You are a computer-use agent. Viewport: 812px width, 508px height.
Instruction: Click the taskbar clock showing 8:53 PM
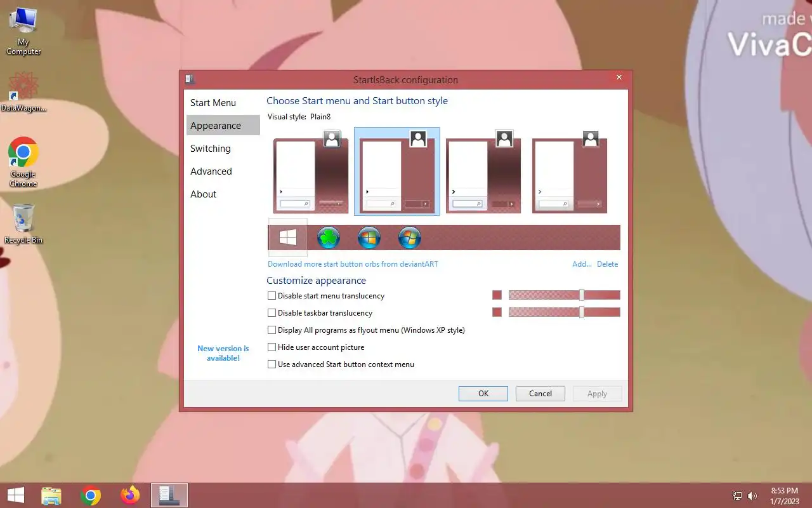pyautogui.click(x=785, y=496)
